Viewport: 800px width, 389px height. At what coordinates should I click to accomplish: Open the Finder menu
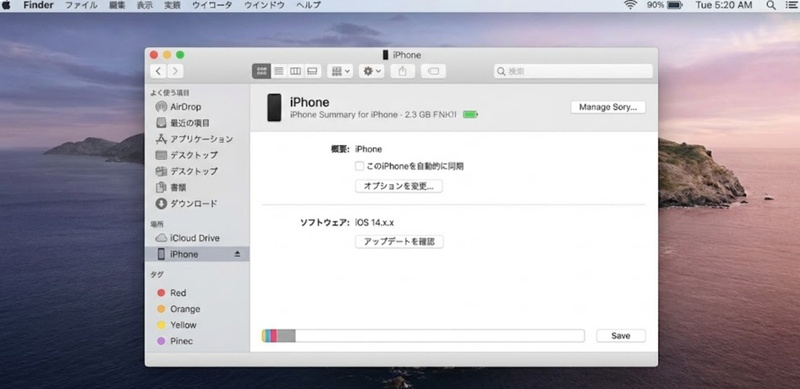(38, 5)
